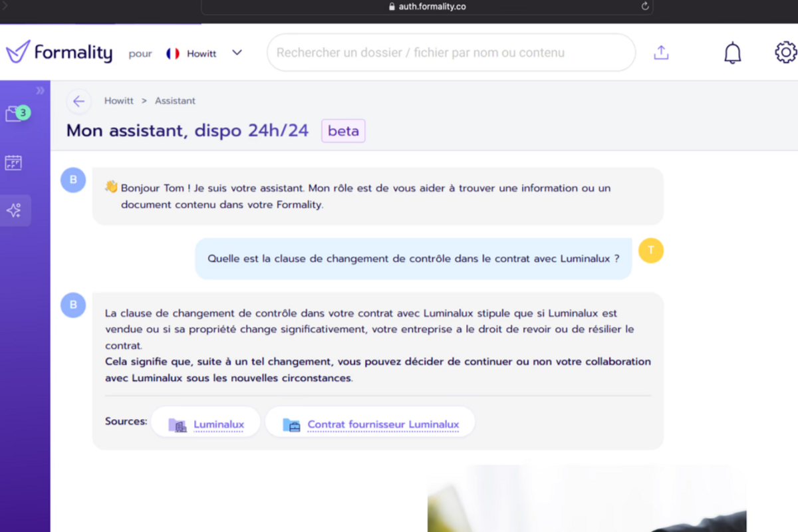
Task: Reload the page in browser address bar
Action: point(644,6)
